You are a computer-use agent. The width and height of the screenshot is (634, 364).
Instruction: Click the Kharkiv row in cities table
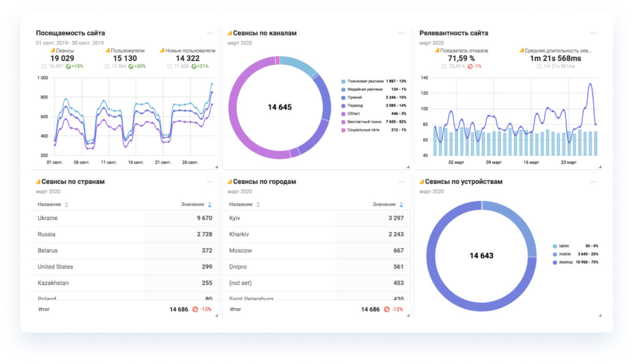317,235
